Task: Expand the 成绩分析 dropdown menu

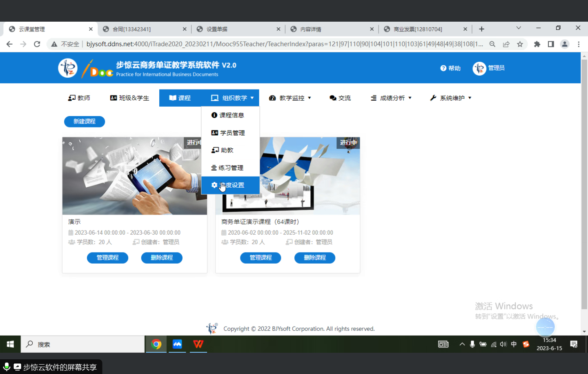Action: pos(391,98)
